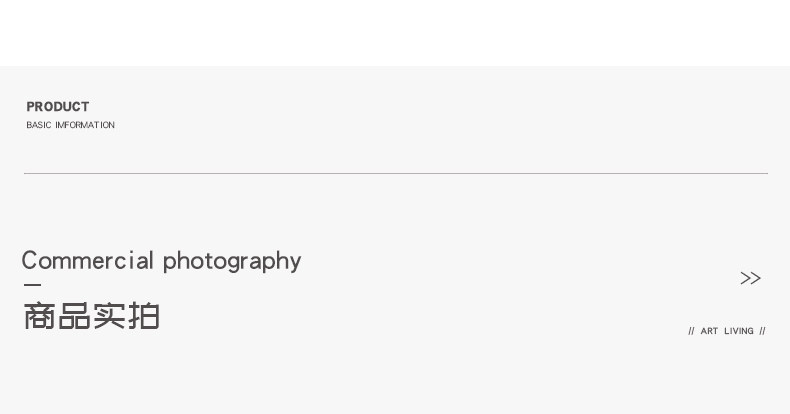This screenshot has height=414, width=790.
Task: Click the bold PRODUCT heading
Action: [x=58, y=107]
